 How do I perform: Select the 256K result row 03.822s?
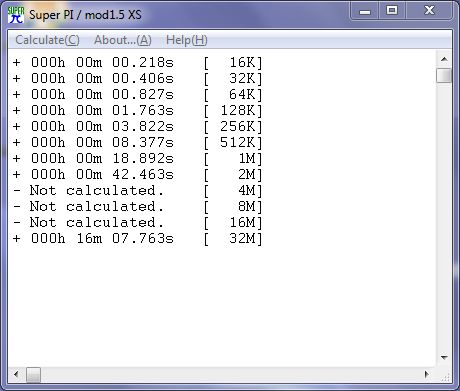click(x=138, y=126)
